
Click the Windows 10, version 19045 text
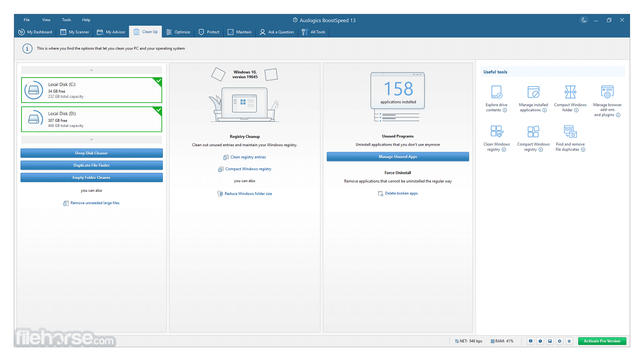[x=245, y=74]
